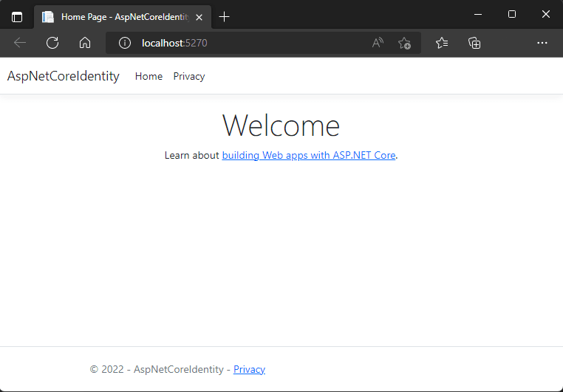Image resolution: width=563 pixels, height=392 pixels.
Task: Open the tab actions menu icon
Action: tap(17, 17)
